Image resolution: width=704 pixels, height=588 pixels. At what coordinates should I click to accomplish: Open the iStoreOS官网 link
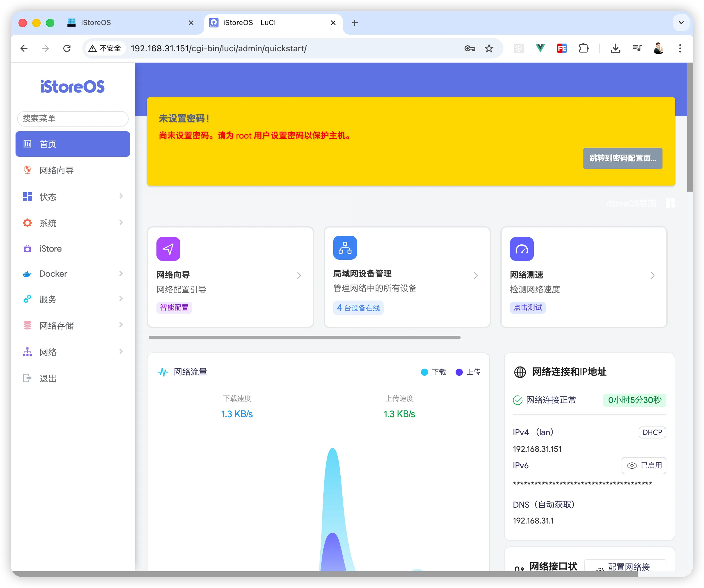(631, 204)
